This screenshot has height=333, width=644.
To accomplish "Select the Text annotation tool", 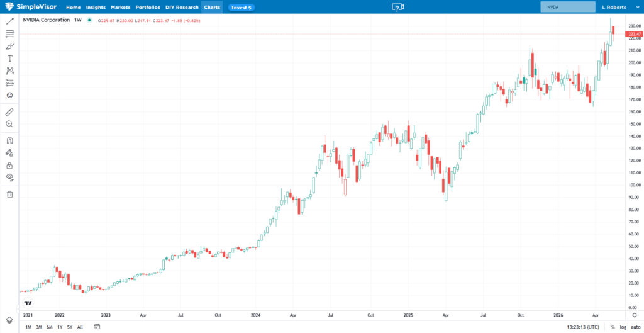I will [10, 59].
